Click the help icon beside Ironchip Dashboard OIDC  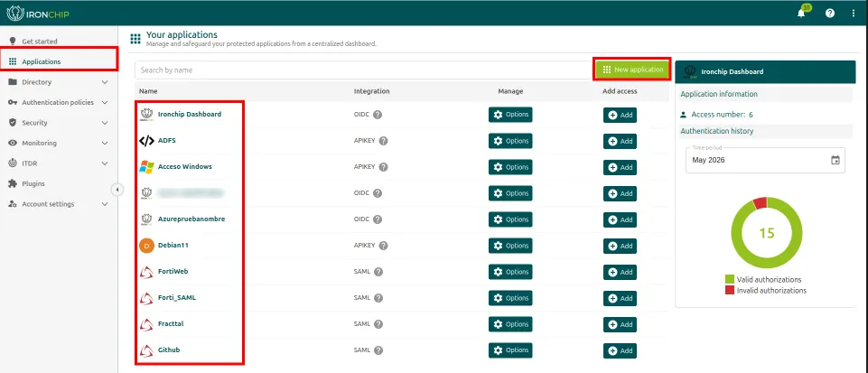click(x=378, y=115)
